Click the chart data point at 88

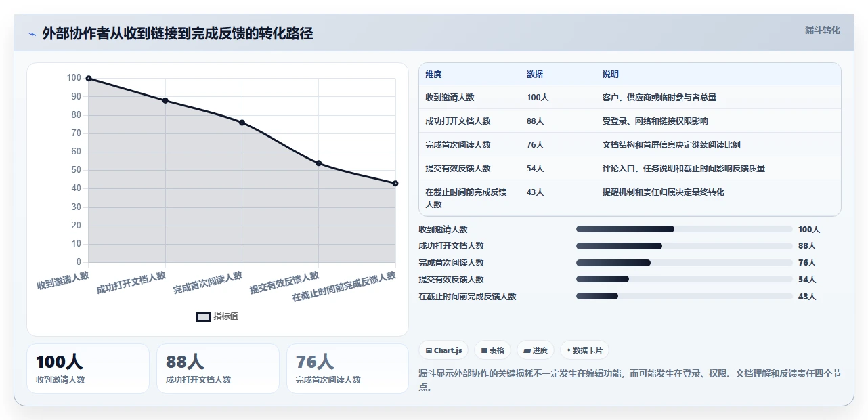165,100
